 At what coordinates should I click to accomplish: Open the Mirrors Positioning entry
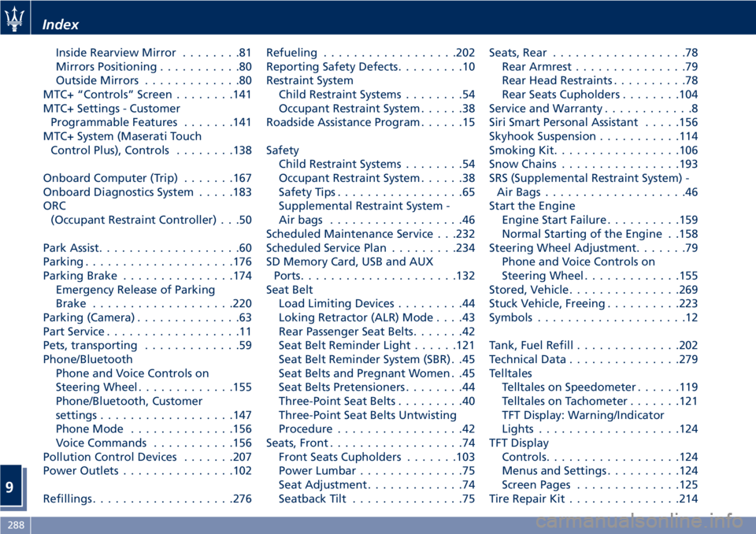coord(154,67)
